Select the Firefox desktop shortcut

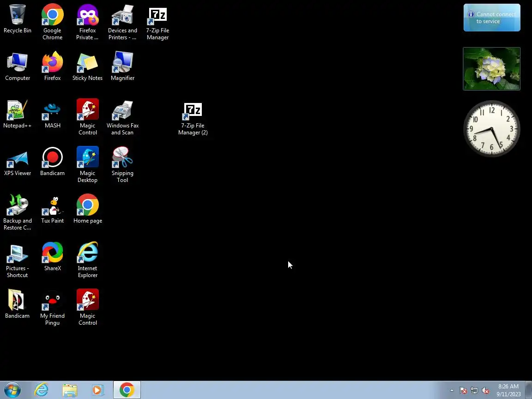pyautogui.click(x=52, y=66)
